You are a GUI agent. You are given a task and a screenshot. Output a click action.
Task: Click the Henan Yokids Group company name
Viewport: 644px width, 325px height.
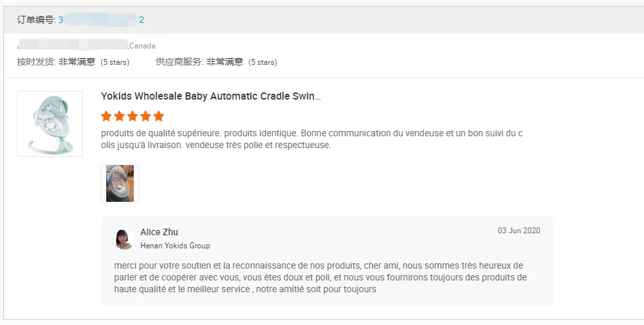pyautogui.click(x=175, y=246)
